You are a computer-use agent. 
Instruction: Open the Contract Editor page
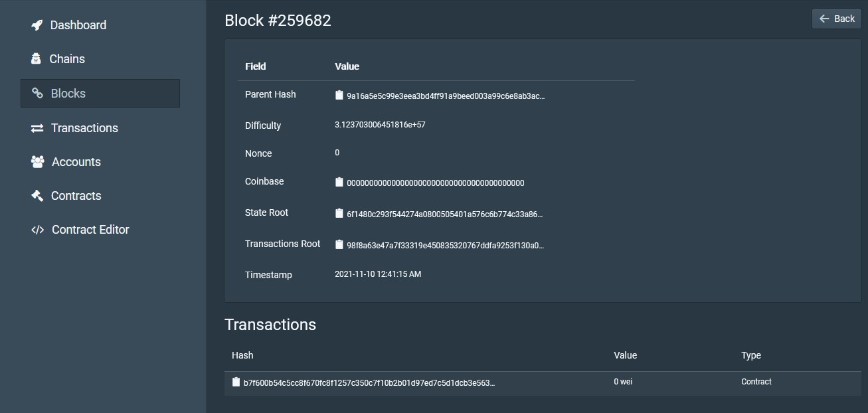(90, 230)
